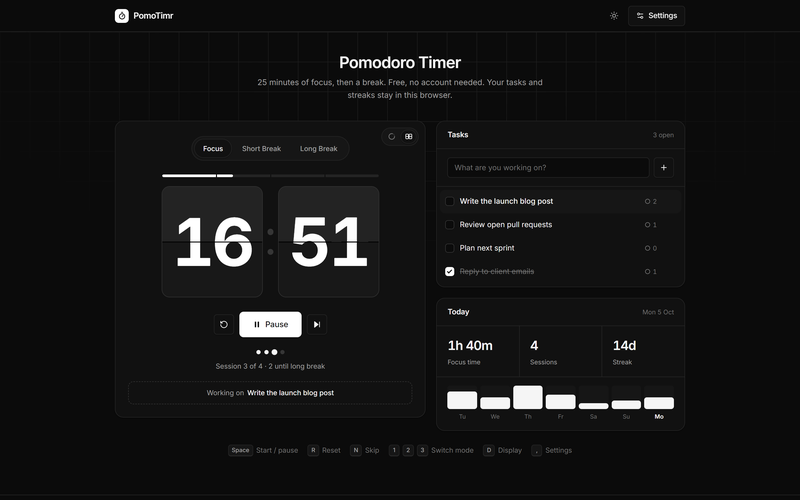Click the '1h 40m' focus time stat
Viewport: 800px width, 500px height.
[x=470, y=346]
